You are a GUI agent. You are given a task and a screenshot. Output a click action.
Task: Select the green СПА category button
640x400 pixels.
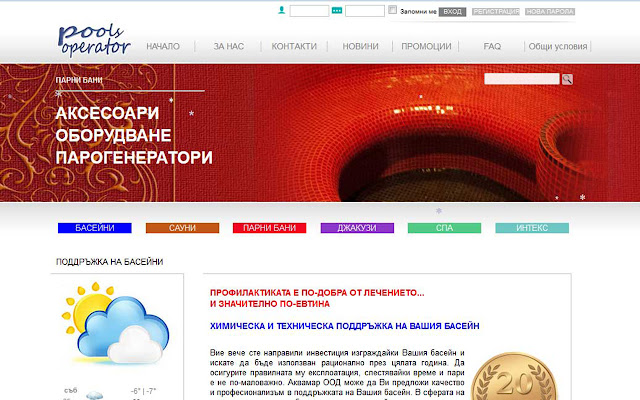pos(444,228)
